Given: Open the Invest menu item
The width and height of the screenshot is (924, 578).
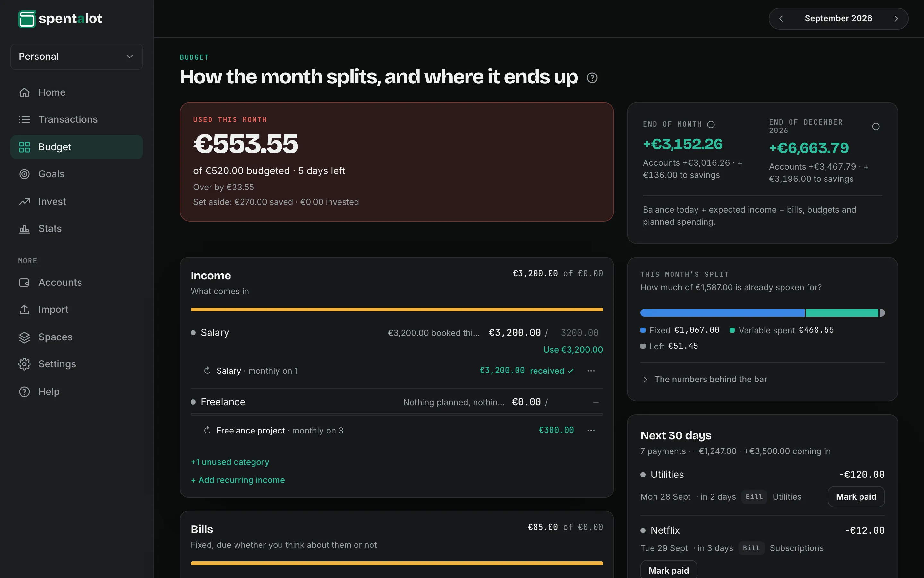Looking at the screenshot, I should tap(77, 201).
